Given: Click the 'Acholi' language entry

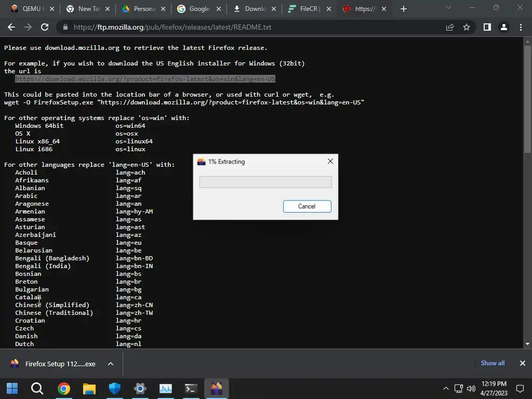Looking at the screenshot, I should click(26, 172).
